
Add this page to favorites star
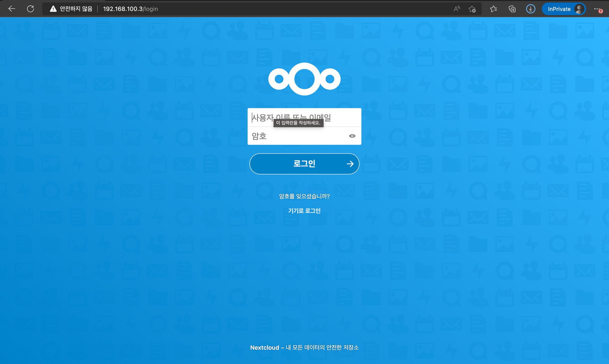click(x=472, y=9)
